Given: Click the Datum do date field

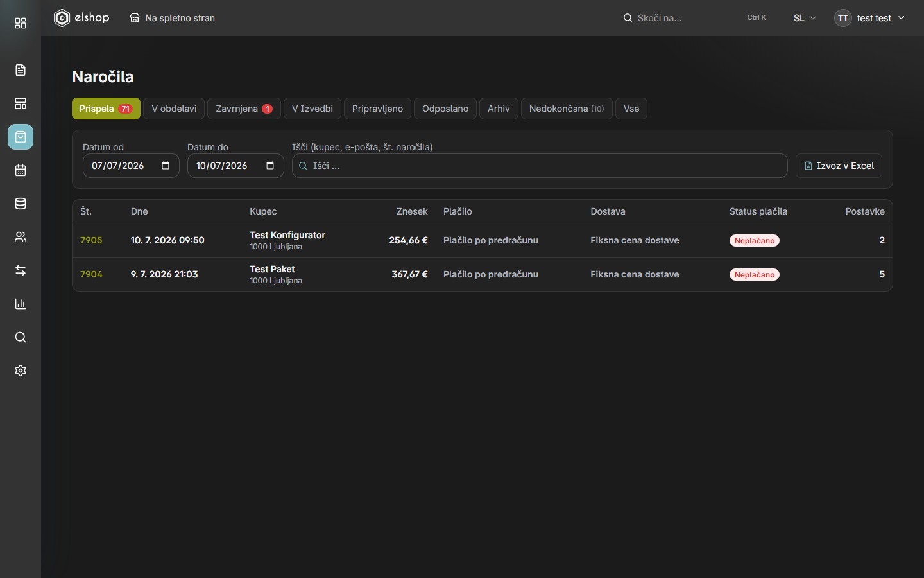Looking at the screenshot, I should pos(235,166).
